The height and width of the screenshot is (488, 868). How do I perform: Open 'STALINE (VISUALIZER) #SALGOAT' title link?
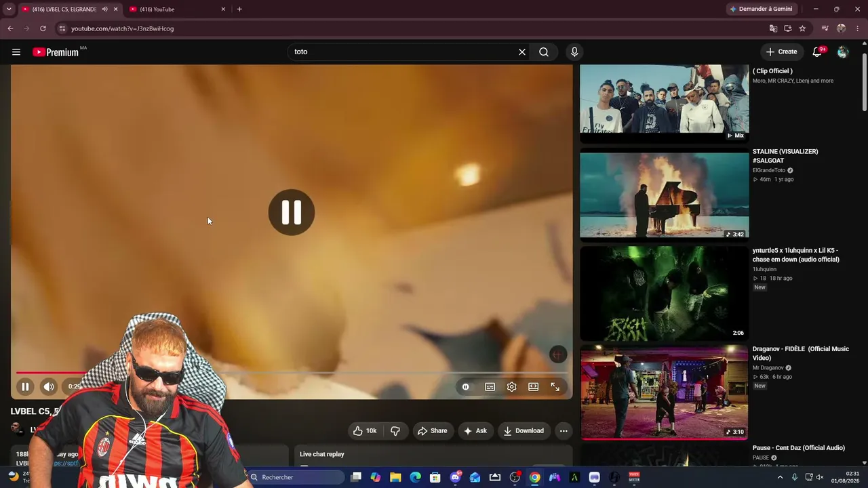click(x=785, y=156)
